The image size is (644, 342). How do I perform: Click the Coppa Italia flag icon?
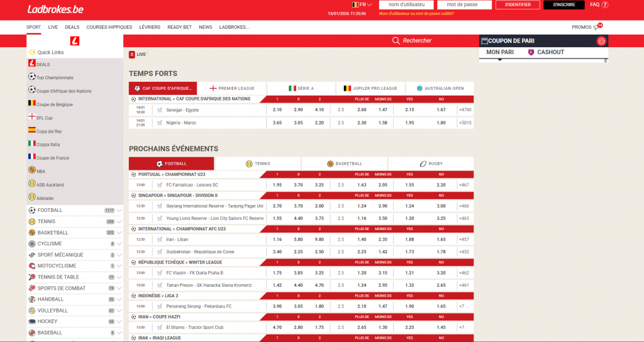coord(32,143)
